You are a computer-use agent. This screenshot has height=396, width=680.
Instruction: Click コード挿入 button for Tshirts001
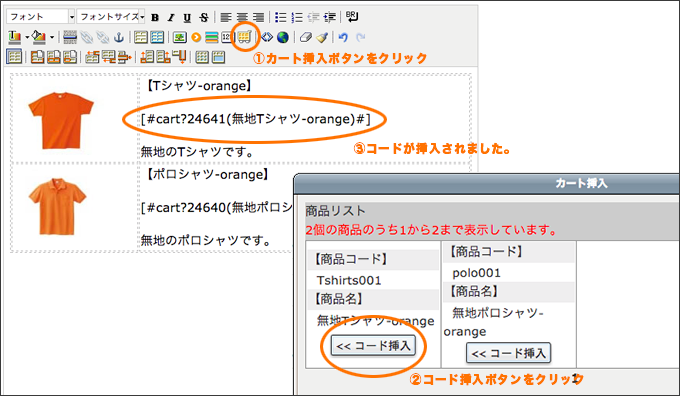point(373,346)
